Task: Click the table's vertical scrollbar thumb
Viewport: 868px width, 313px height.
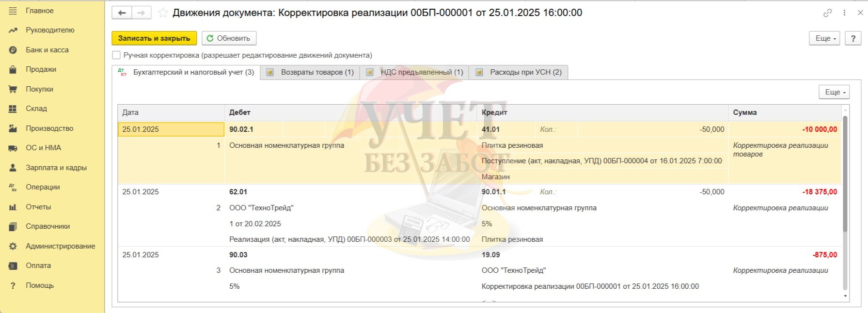Action: pyautogui.click(x=845, y=173)
